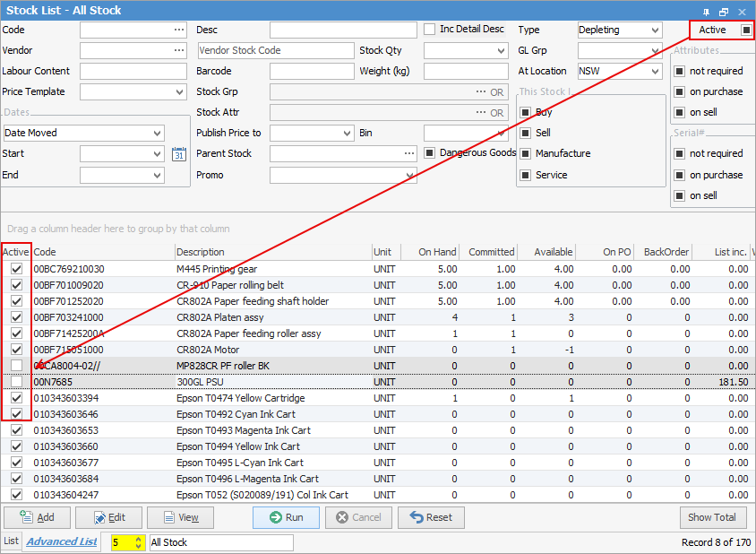Select stock code 010343604247
Viewport: 756px width, 554px height.
[x=65, y=495]
